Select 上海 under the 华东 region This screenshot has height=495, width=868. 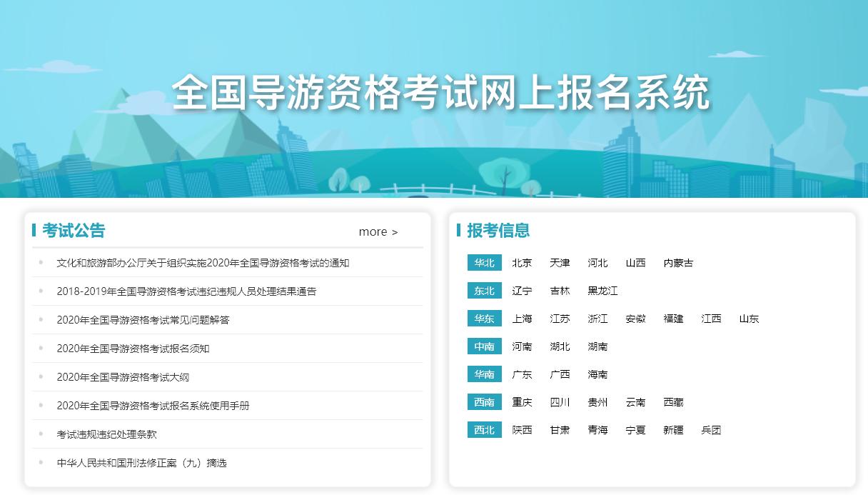(522, 319)
